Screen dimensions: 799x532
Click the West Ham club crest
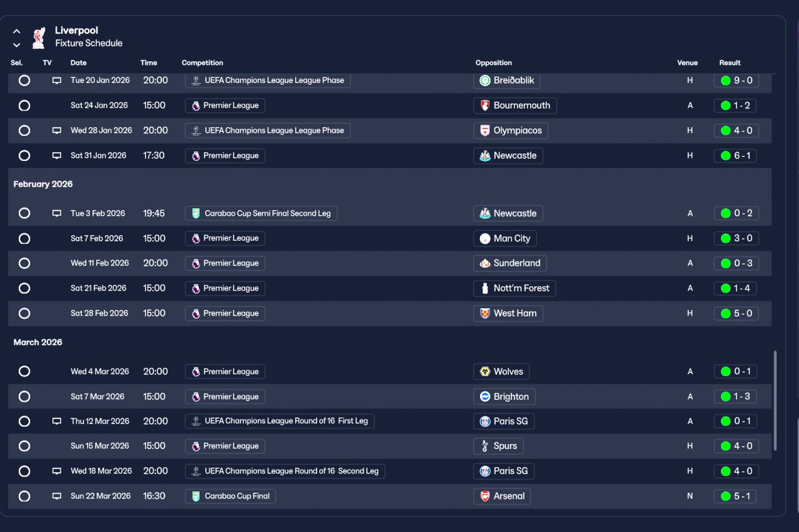[x=484, y=313]
